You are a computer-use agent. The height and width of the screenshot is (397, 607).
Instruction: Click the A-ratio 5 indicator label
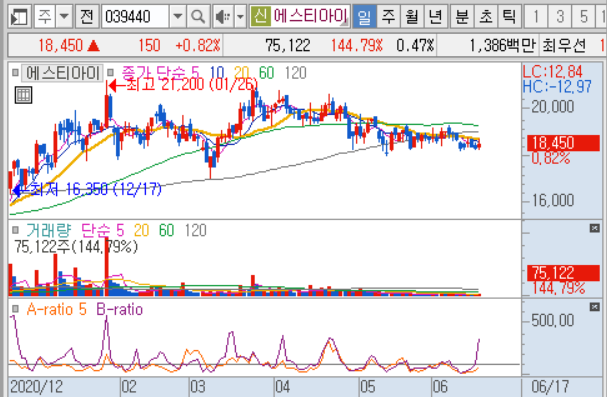57,309
